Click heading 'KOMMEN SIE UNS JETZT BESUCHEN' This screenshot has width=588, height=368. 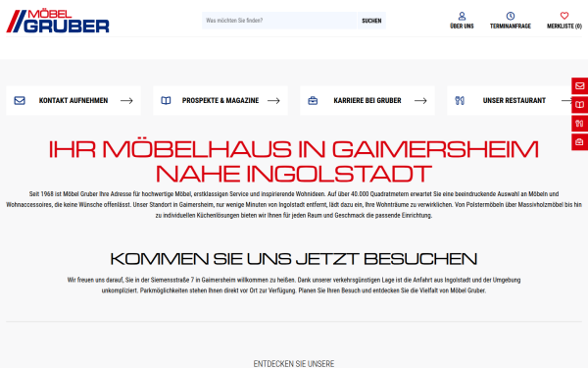click(x=294, y=259)
